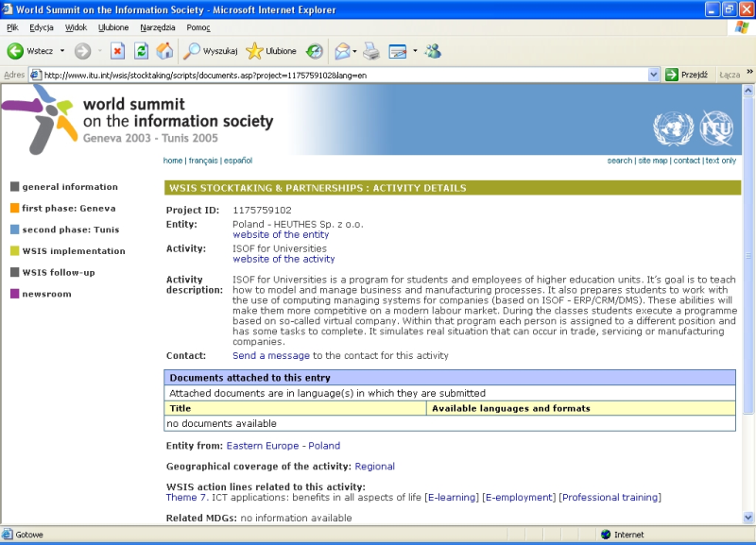
Task: Click the Back (Wstecz) arrow button
Action: [x=15, y=51]
